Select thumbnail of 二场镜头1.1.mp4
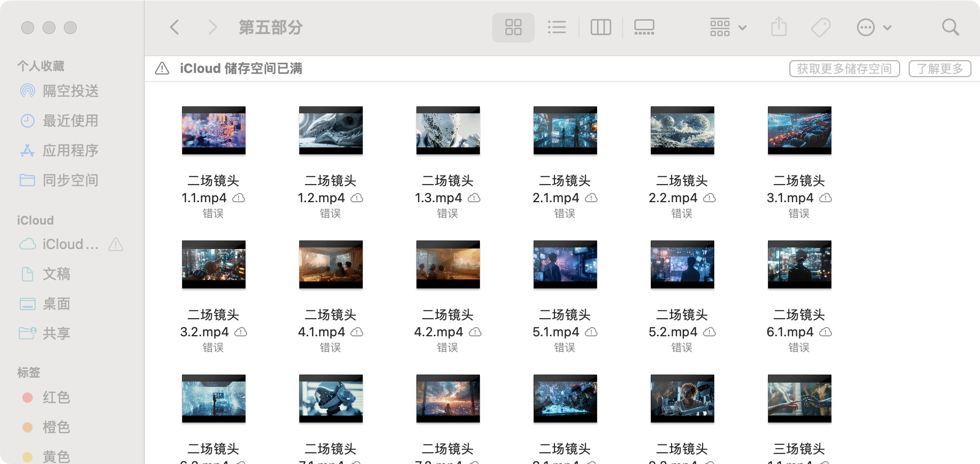Viewport: 980px width, 464px height. point(214,130)
